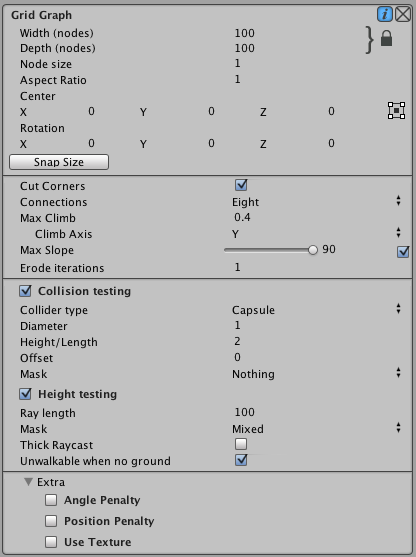This screenshot has width=416, height=557.
Task: Click the Snap Size button
Action: coord(59,162)
